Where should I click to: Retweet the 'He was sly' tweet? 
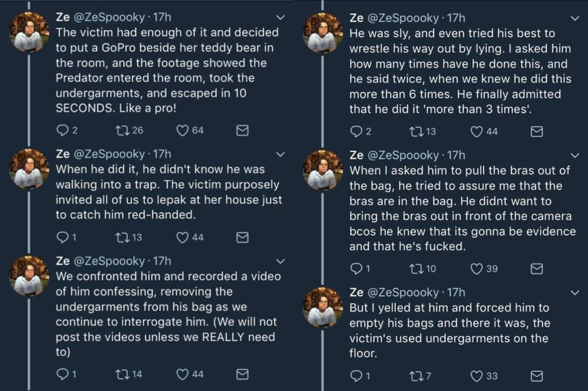coord(415,131)
